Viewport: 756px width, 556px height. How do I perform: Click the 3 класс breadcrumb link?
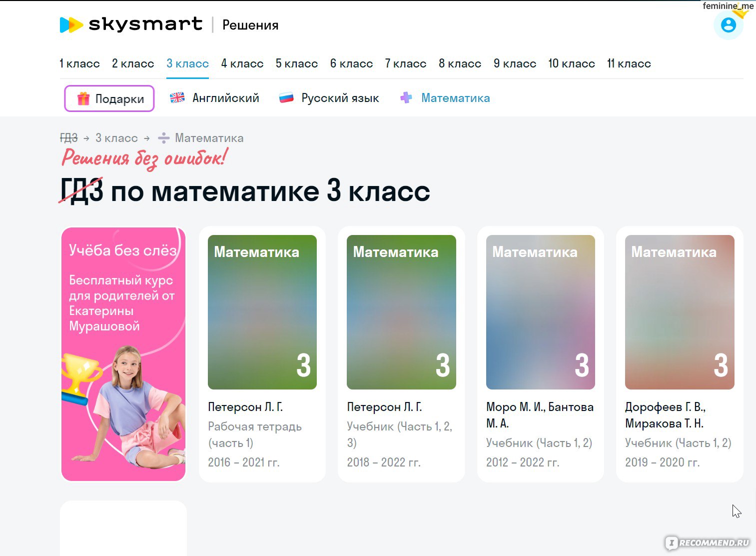(x=116, y=138)
